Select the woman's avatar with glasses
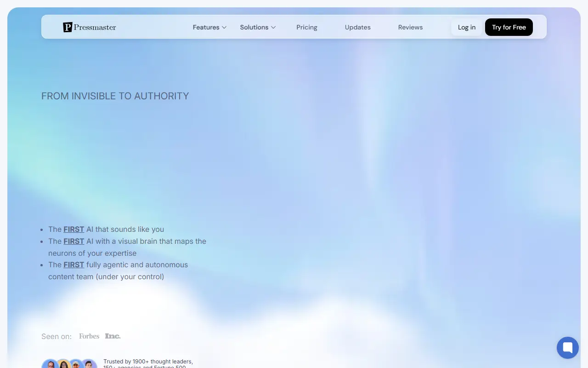Viewport: 588px width, 368px height. click(x=63, y=364)
